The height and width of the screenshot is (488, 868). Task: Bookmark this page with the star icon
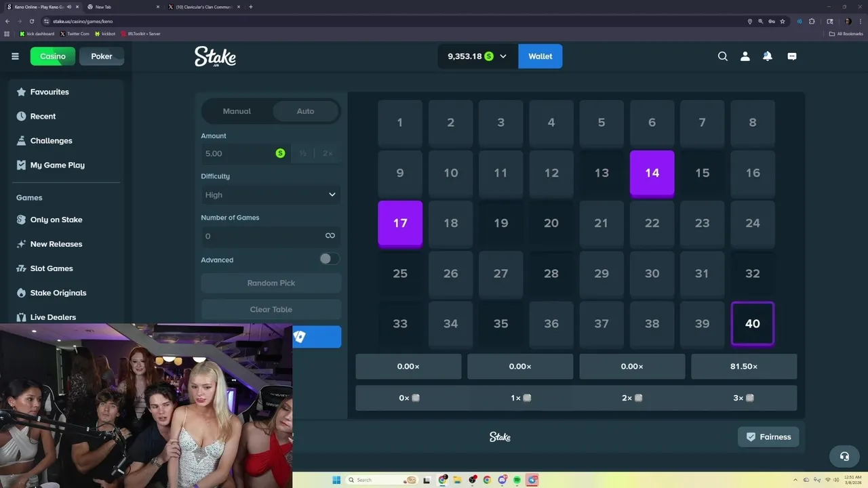(x=783, y=21)
